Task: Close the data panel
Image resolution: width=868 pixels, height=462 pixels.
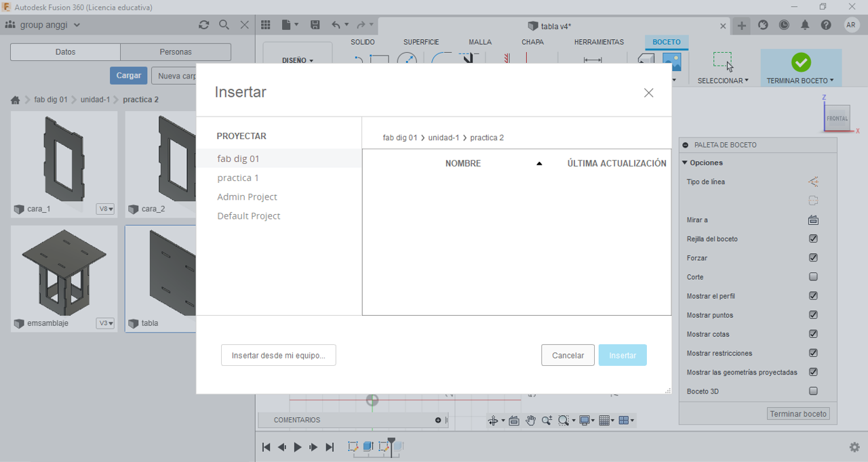Action: tap(245, 25)
